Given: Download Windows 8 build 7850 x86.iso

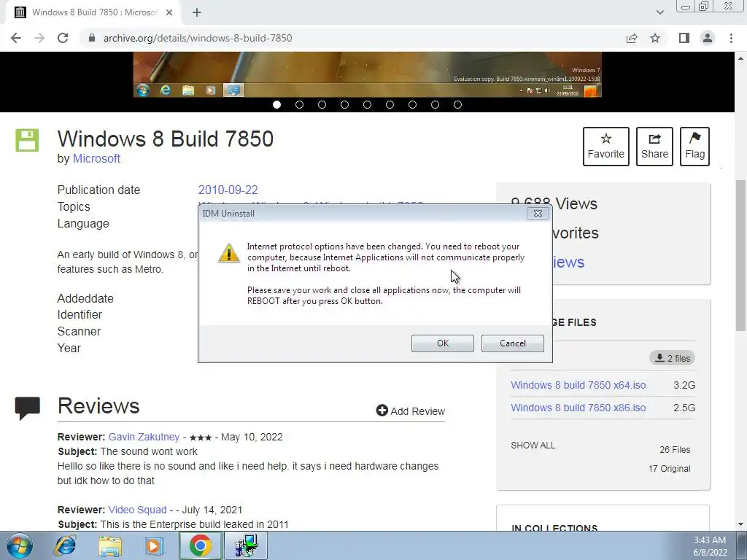Looking at the screenshot, I should pos(578,408).
